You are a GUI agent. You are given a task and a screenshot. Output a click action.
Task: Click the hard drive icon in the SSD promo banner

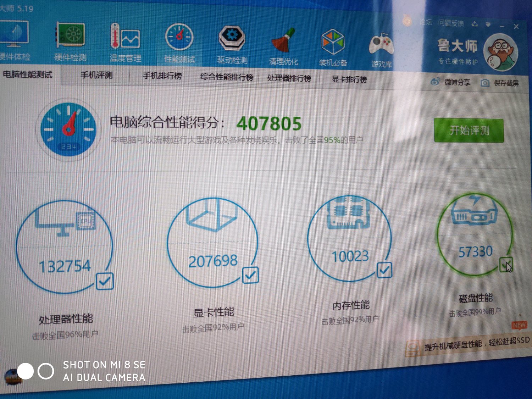(x=413, y=348)
